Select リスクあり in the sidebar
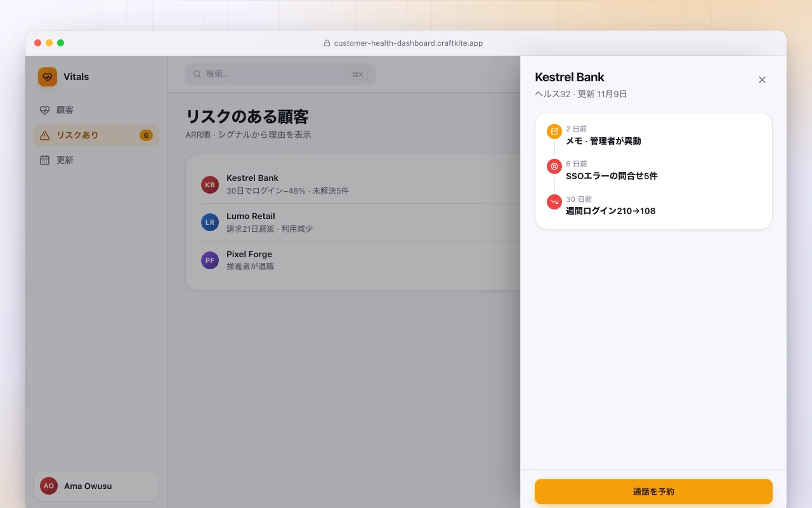 click(96, 135)
